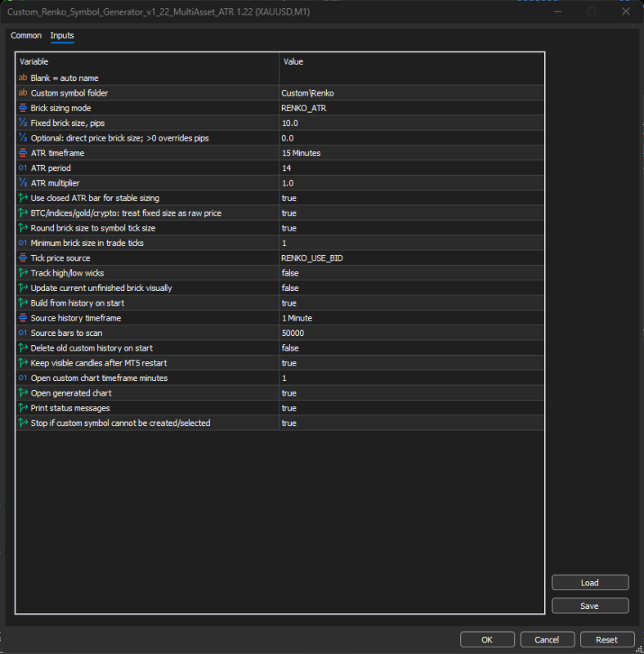Click the integer icon beside Open custom chart timeframe
Viewport: 644px width, 654px height.
[x=23, y=378]
